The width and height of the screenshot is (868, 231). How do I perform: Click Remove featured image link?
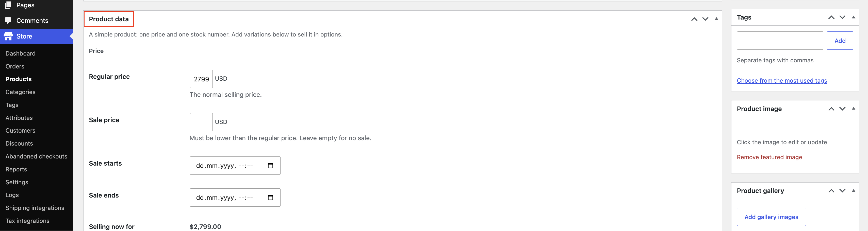click(769, 157)
